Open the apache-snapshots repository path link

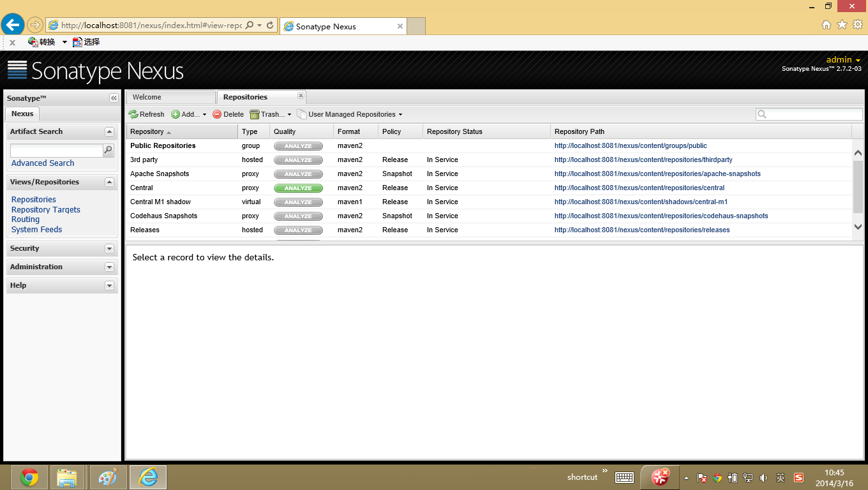pyautogui.click(x=657, y=174)
